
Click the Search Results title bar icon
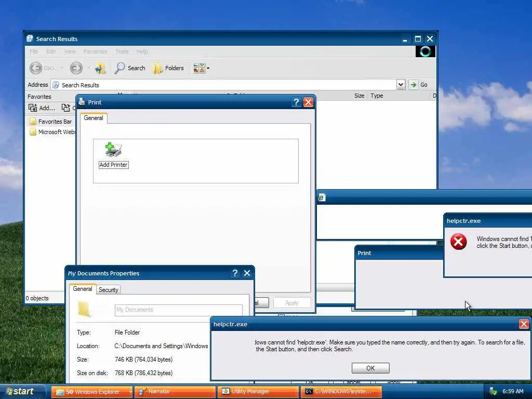coord(30,38)
